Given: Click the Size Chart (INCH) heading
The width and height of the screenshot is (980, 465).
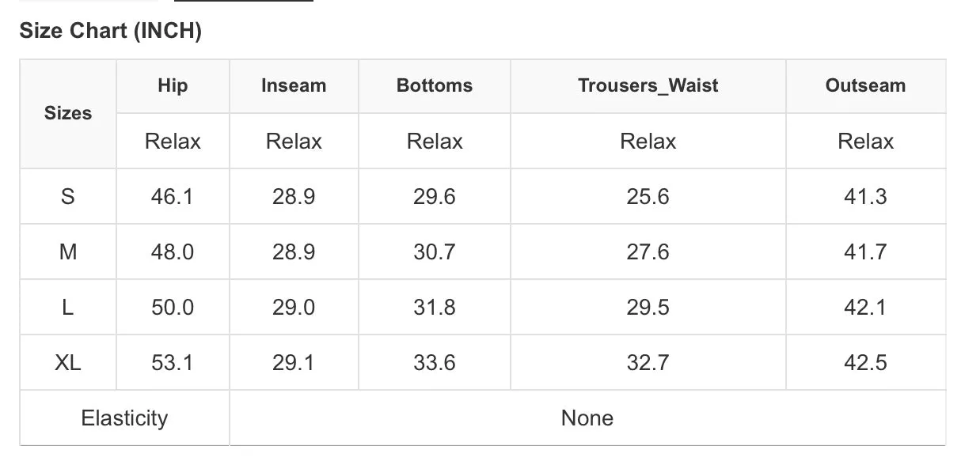Looking at the screenshot, I should pyautogui.click(x=110, y=31).
